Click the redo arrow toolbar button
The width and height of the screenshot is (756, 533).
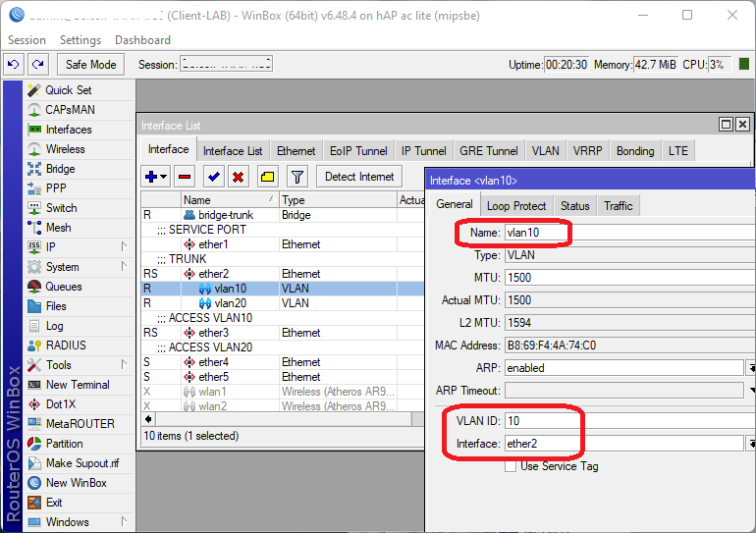(38, 65)
